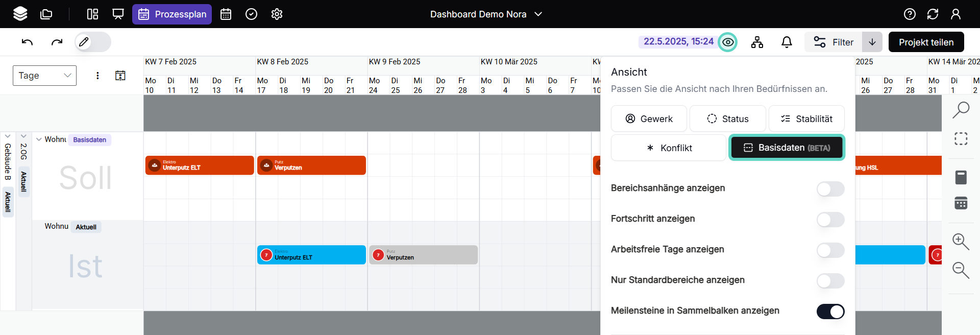
Task: Click the redo arrow icon
Action: point(57,42)
